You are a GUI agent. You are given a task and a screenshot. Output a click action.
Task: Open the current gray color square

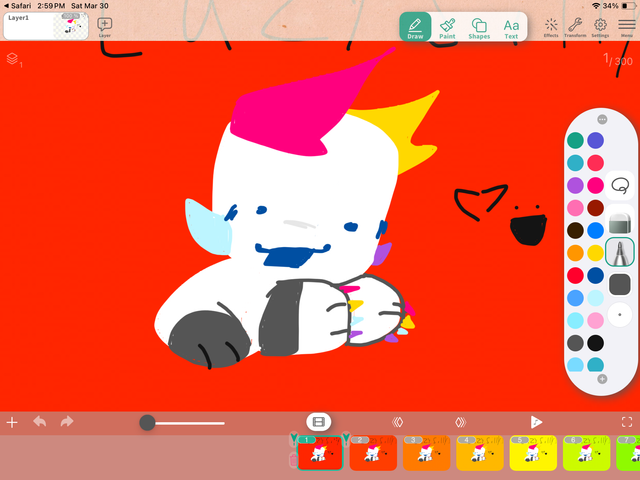[x=620, y=284]
